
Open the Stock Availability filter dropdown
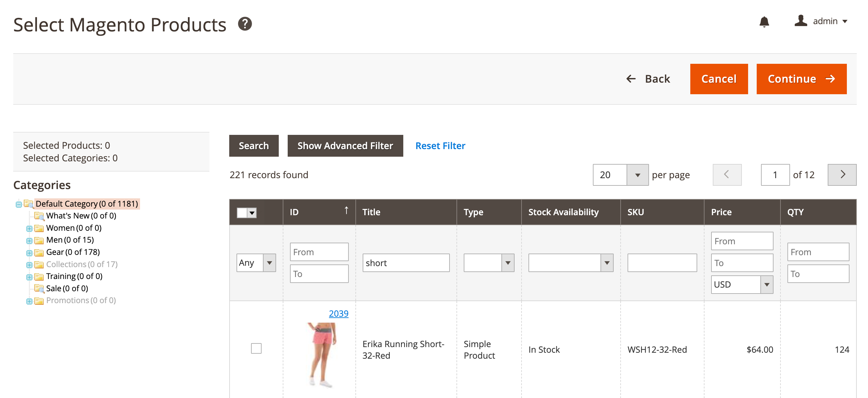point(607,263)
